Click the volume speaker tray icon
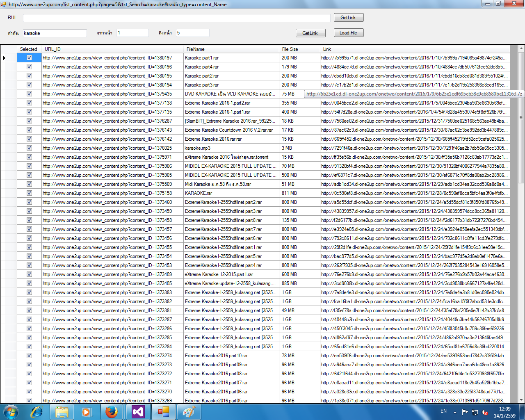The width and height of the screenshot is (525, 420). 485,412
